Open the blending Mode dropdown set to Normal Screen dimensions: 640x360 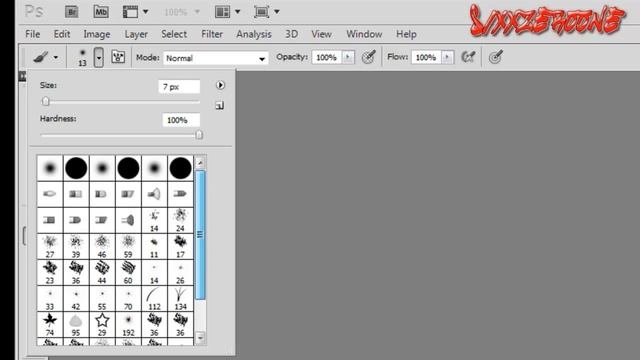click(x=216, y=58)
